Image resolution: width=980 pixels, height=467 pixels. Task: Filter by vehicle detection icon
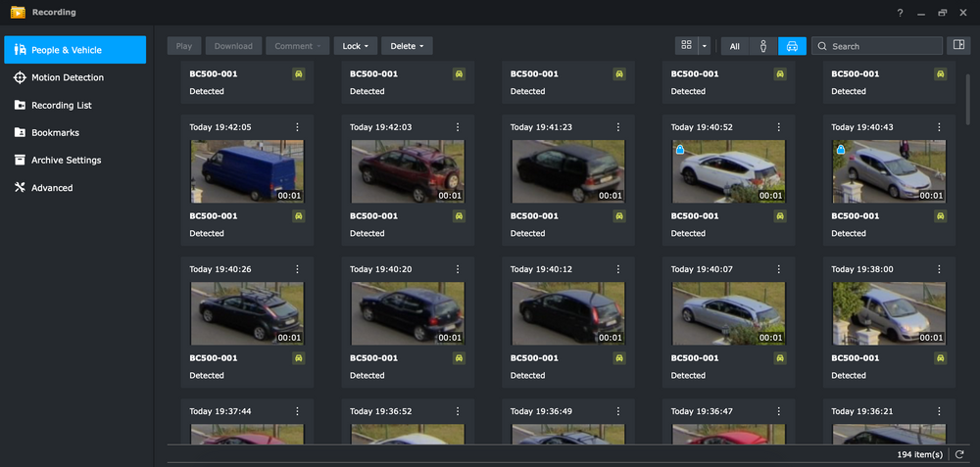coord(792,46)
